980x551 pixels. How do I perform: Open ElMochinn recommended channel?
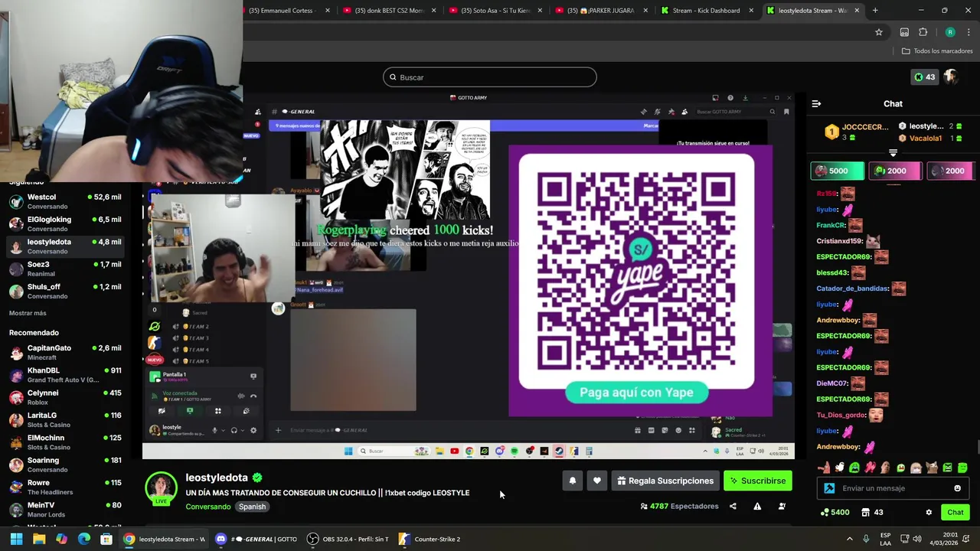pyautogui.click(x=65, y=442)
